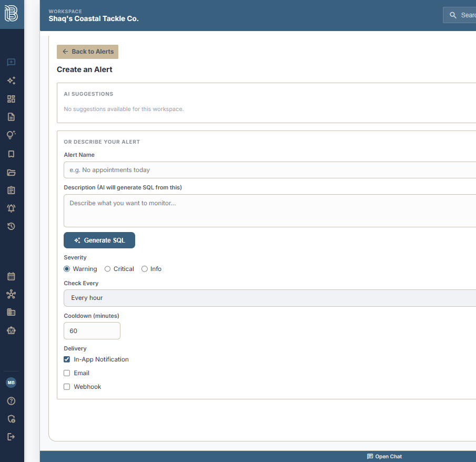
Task: Focus the Cooldown minutes field
Action: pyautogui.click(x=92, y=331)
